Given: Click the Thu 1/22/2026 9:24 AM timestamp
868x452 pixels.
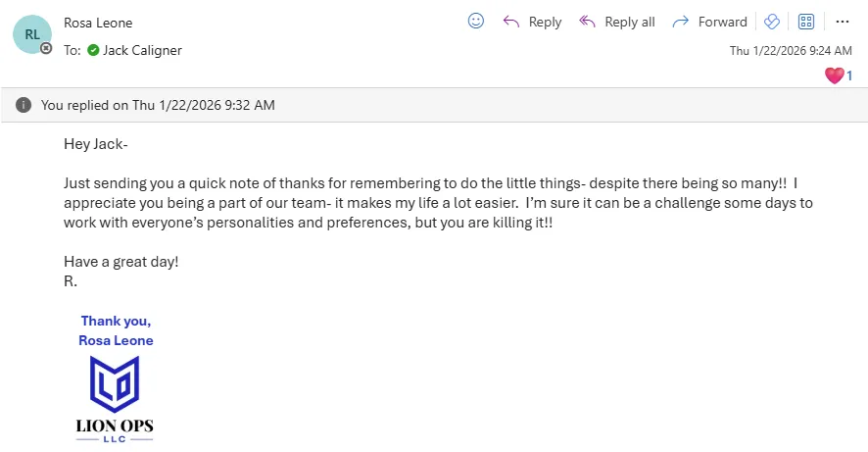Looking at the screenshot, I should click(791, 50).
